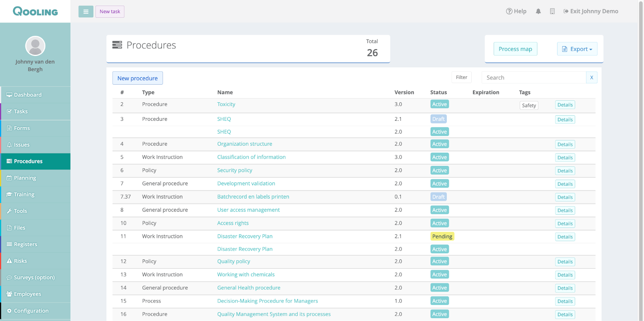The width and height of the screenshot is (644, 321).
Task: Open Registers in the sidebar
Action: 35,244
